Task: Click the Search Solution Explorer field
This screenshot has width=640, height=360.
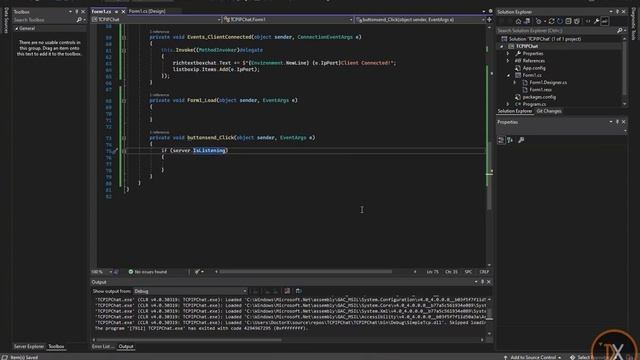Action: (x=556, y=31)
